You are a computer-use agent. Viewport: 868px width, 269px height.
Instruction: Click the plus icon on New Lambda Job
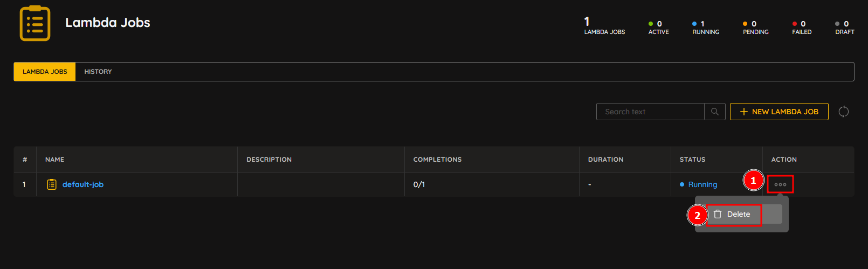point(744,112)
